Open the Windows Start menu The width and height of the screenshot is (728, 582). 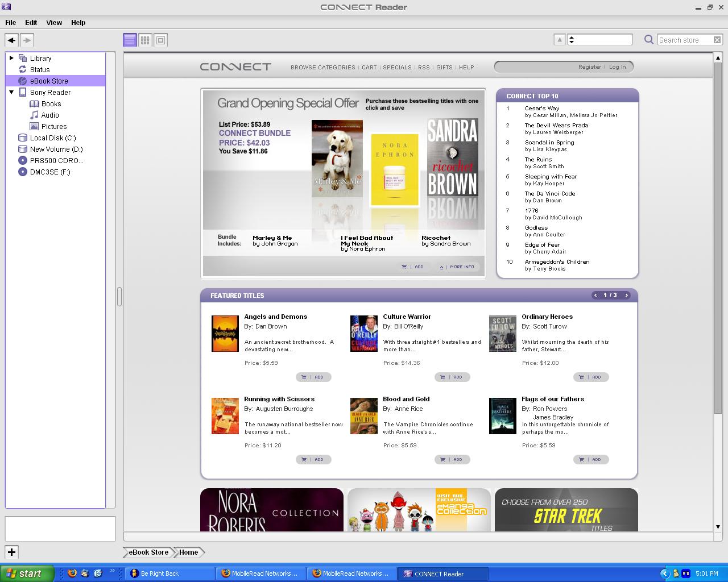(x=27, y=573)
